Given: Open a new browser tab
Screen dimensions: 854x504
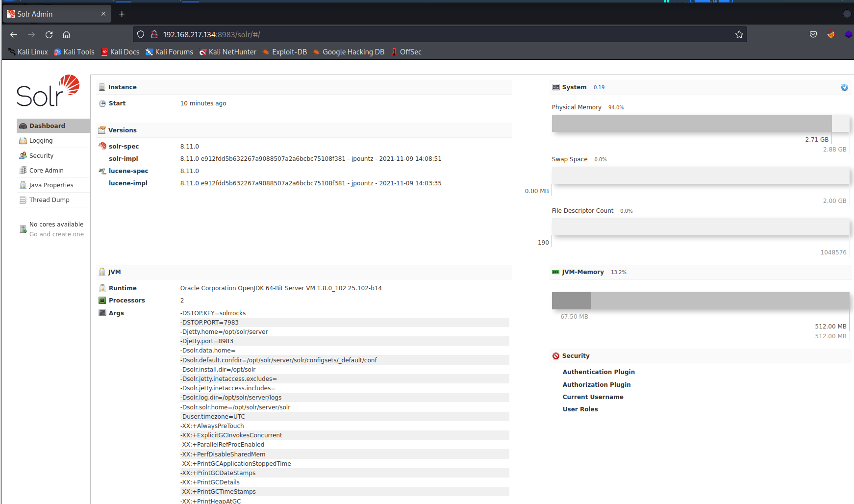Looking at the screenshot, I should (x=122, y=14).
